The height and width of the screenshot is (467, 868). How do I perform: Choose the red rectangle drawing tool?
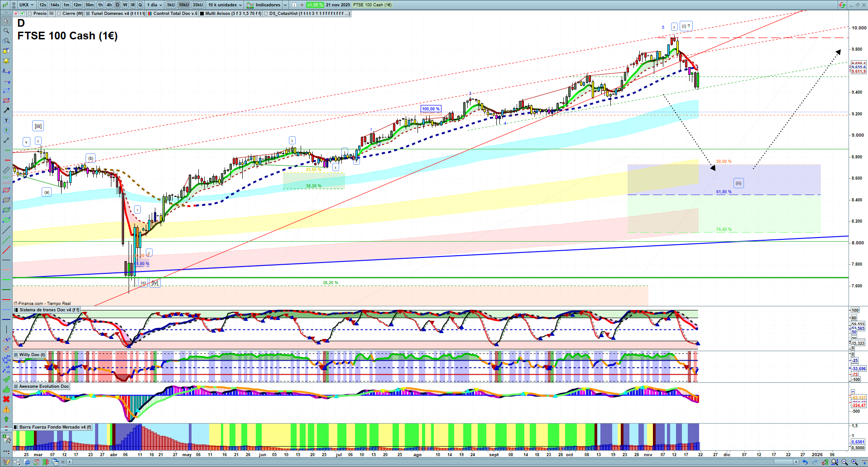coord(6,100)
